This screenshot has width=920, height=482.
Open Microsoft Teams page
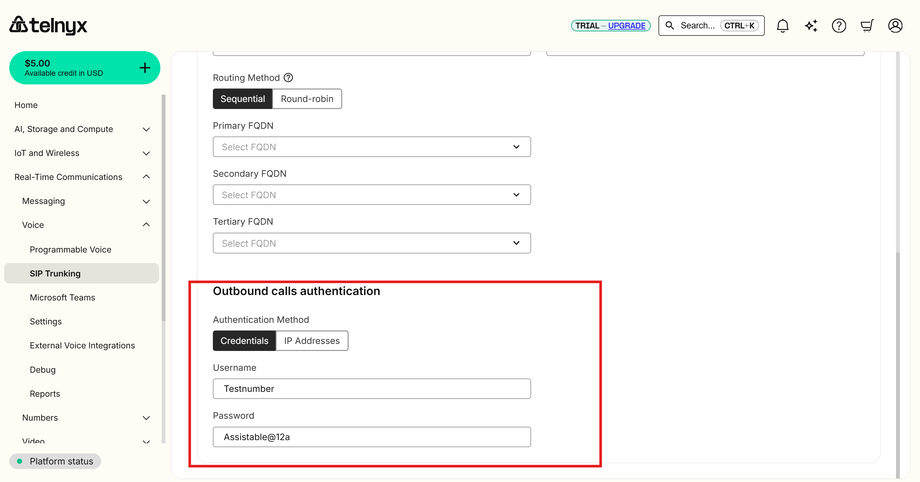[62, 298]
